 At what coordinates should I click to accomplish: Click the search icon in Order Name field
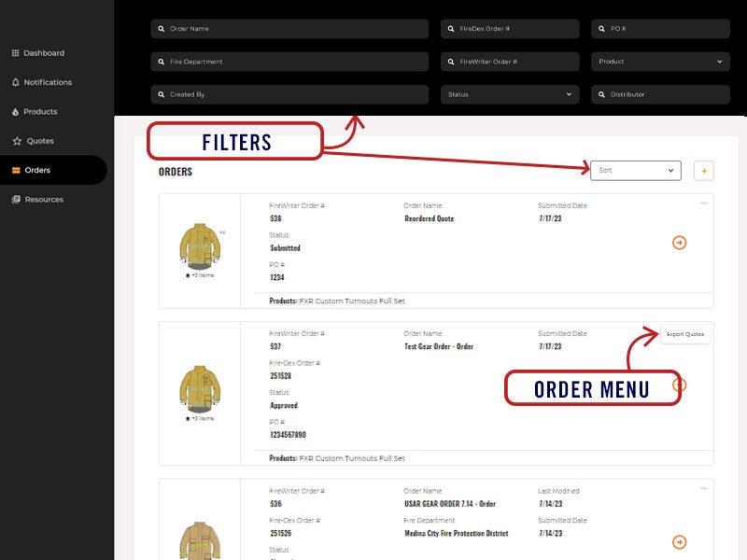coord(161,29)
